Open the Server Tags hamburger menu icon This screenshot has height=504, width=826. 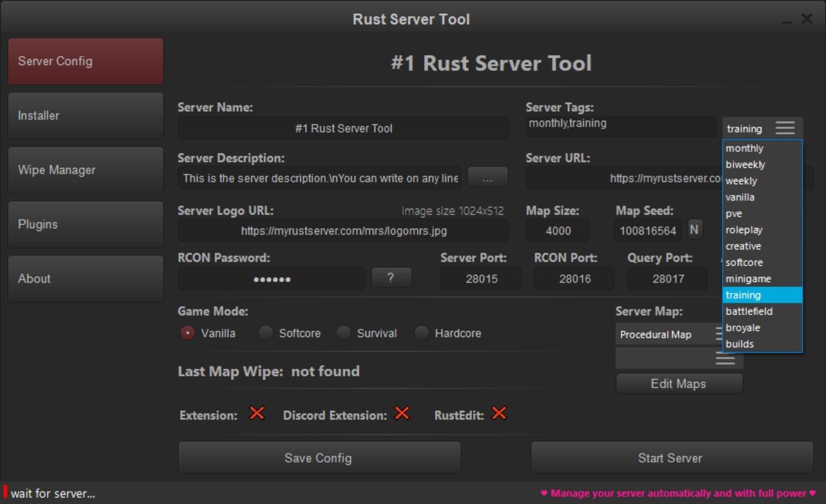[x=785, y=128]
